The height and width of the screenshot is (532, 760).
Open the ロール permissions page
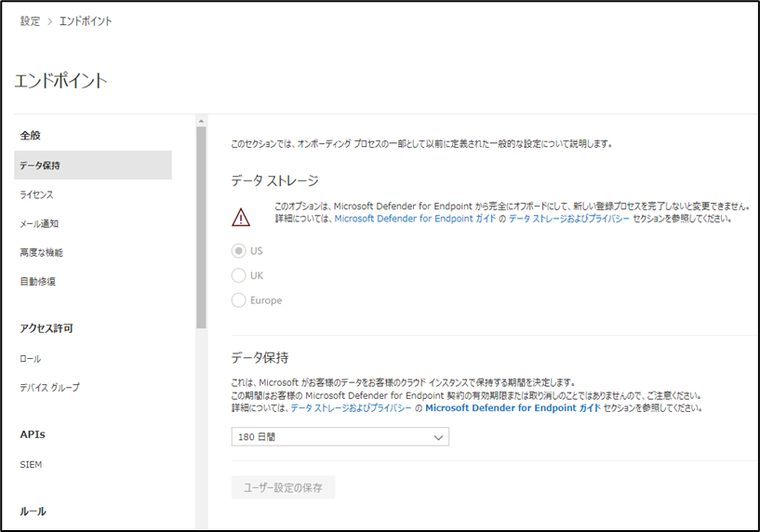tap(31, 359)
